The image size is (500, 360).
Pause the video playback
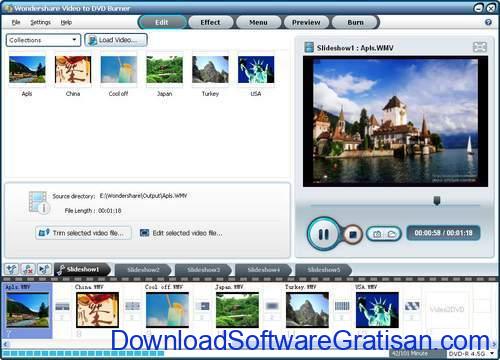point(323,234)
